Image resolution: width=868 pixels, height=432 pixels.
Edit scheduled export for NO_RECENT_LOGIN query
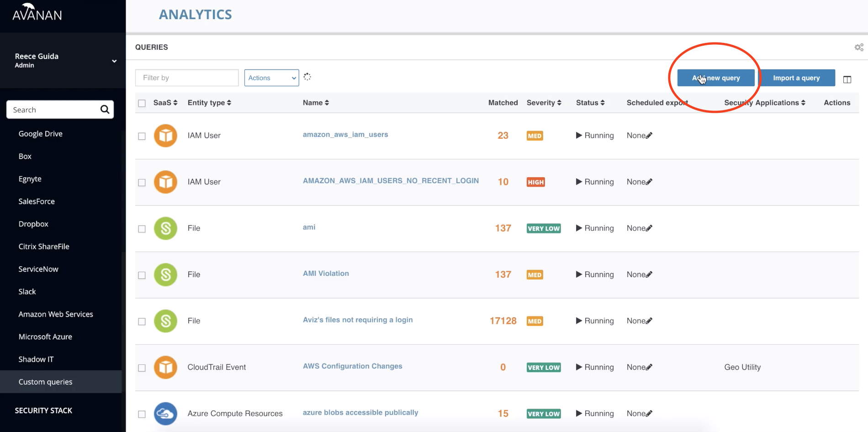click(x=649, y=181)
